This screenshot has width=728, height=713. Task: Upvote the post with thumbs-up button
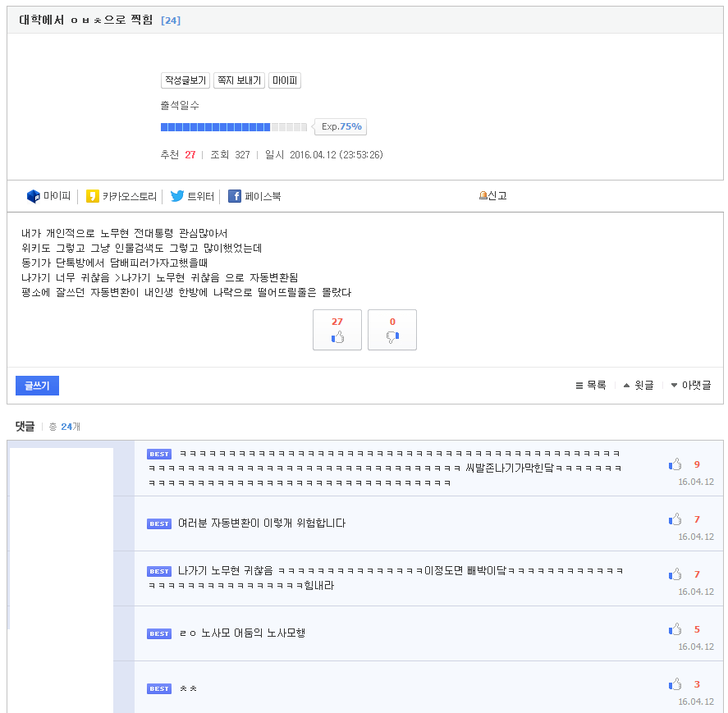click(337, 330)
